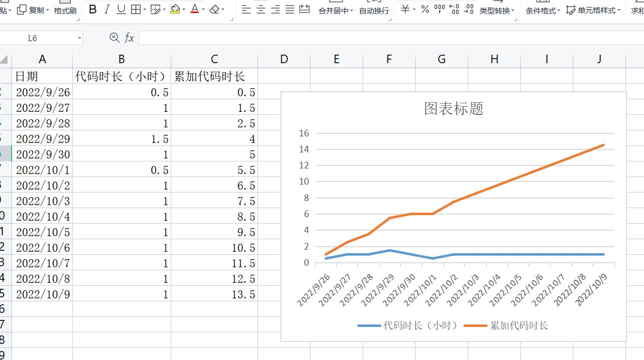Select the date cell 2022/10/9
Viewport: 644px width, 360px height.
[x=42, y=294]
